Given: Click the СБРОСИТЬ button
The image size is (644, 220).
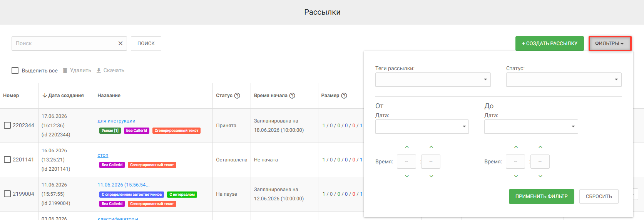Looking at the screenshot, I should pyautogui.click(x=599, y=196).
